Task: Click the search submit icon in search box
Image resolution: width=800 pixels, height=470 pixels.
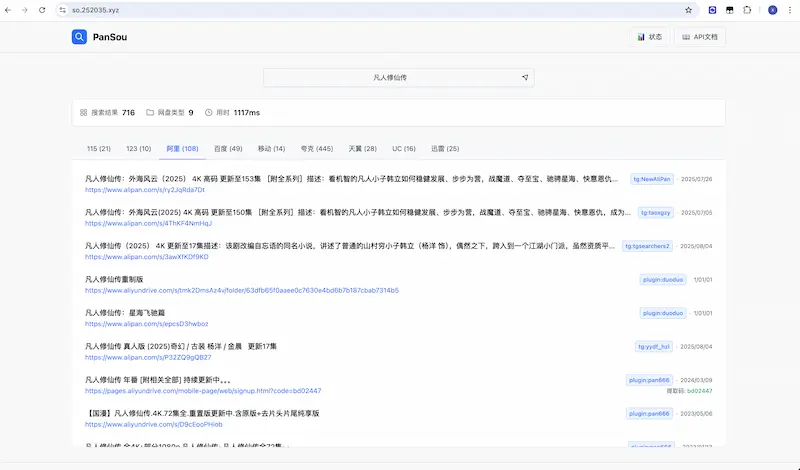Action: point(525,78)
